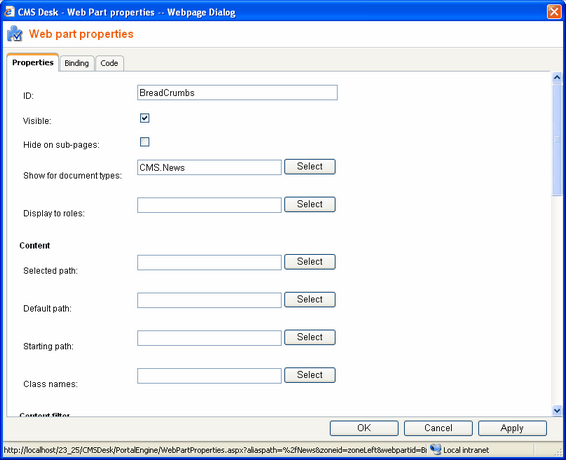Click the Starting path text field
Image resolution: width=566 pixels, height=460 pixels.
[209, 338]
